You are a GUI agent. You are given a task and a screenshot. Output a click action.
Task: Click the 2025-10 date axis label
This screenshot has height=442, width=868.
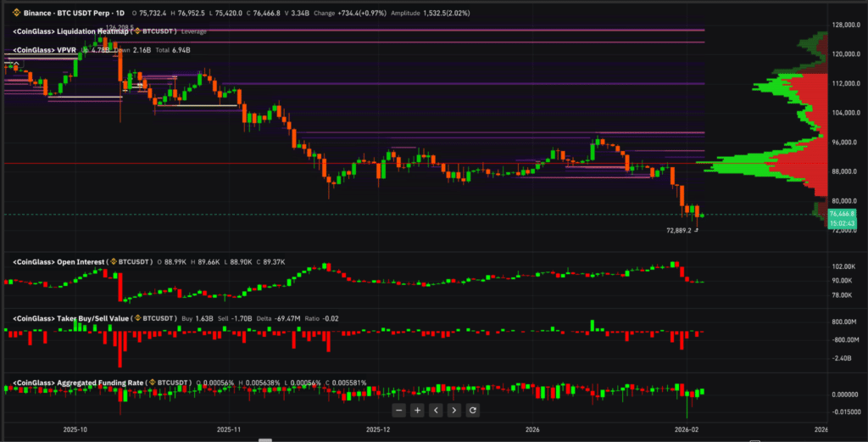coord(75,429)
